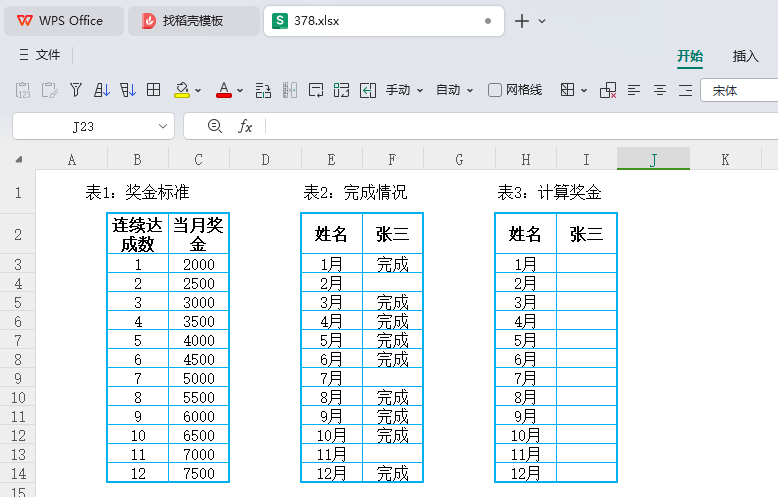This screenshot has width=778, height=497.
Task: Switch to the 找稻壳模板 tab
Action: click(x=194, y=21)
